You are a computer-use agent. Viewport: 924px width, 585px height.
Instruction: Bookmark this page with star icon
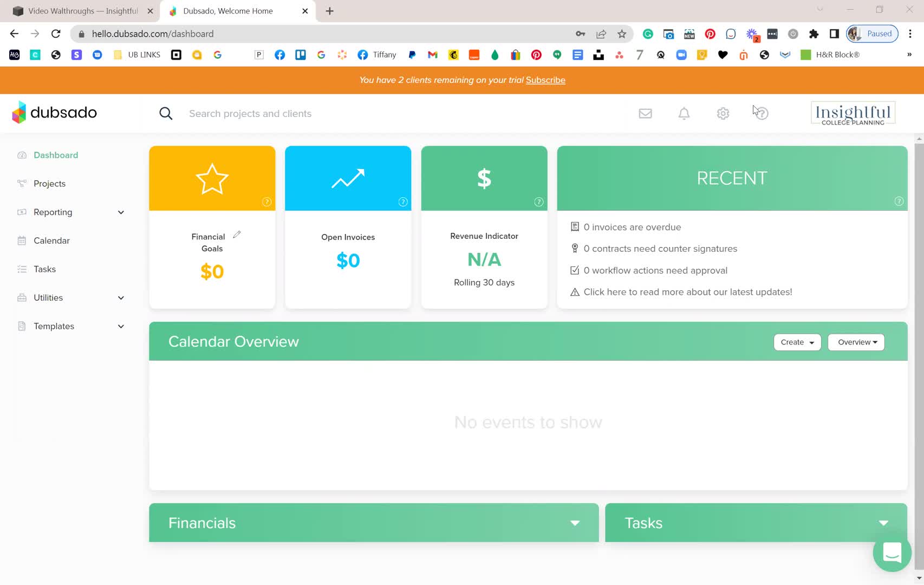point(622,34)
